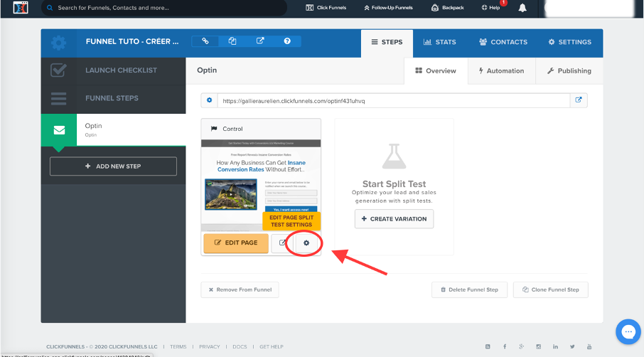Click the blog footer icon before Facebook

(488, 347)
